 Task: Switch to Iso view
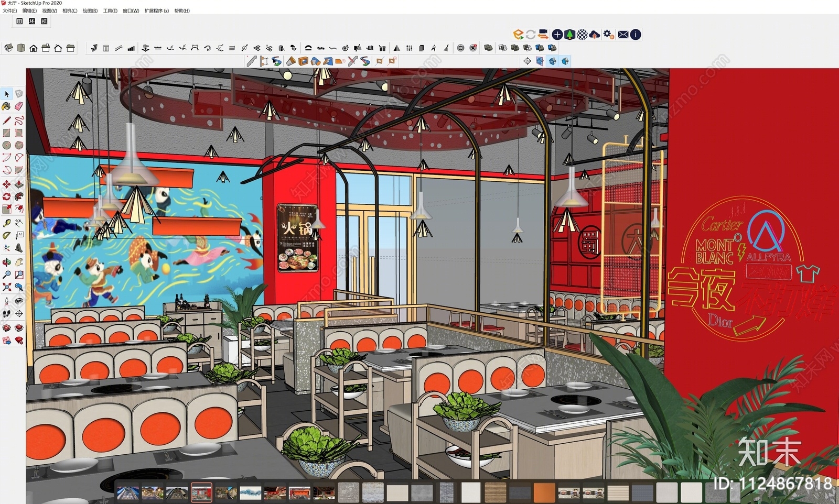tap(8, 48)
